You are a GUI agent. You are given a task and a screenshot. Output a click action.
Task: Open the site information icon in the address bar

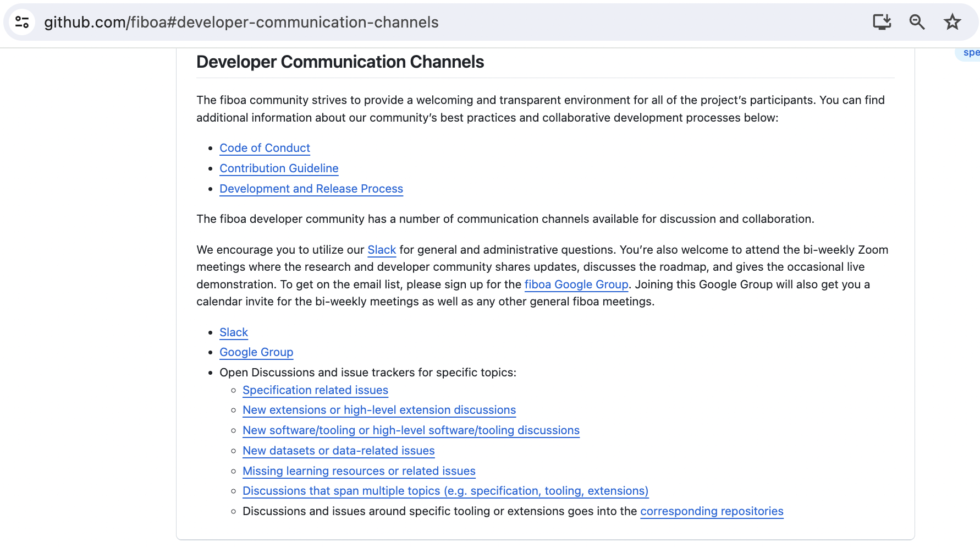tap(22, 22)
